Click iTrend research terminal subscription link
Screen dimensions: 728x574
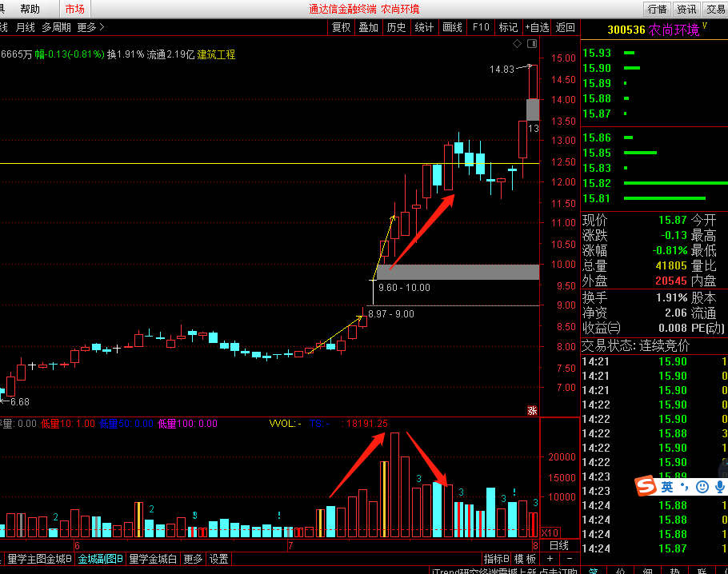pyautogui.click(x=505, y=571)
